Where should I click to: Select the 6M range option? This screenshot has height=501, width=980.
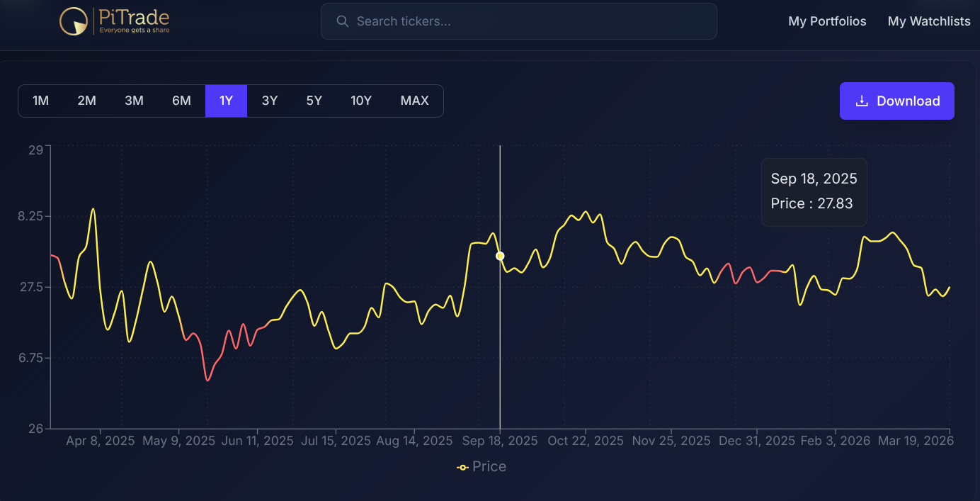(181, 101)
